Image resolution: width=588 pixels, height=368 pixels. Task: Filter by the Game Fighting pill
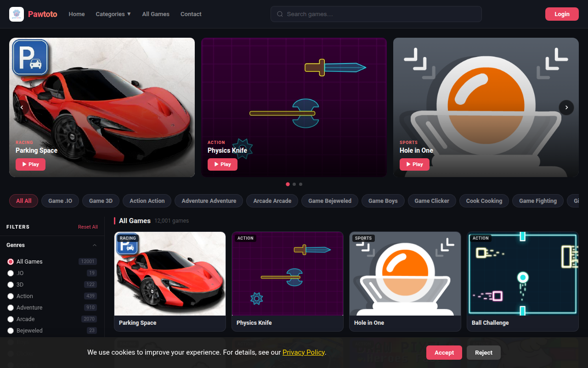tap(538, 201)
